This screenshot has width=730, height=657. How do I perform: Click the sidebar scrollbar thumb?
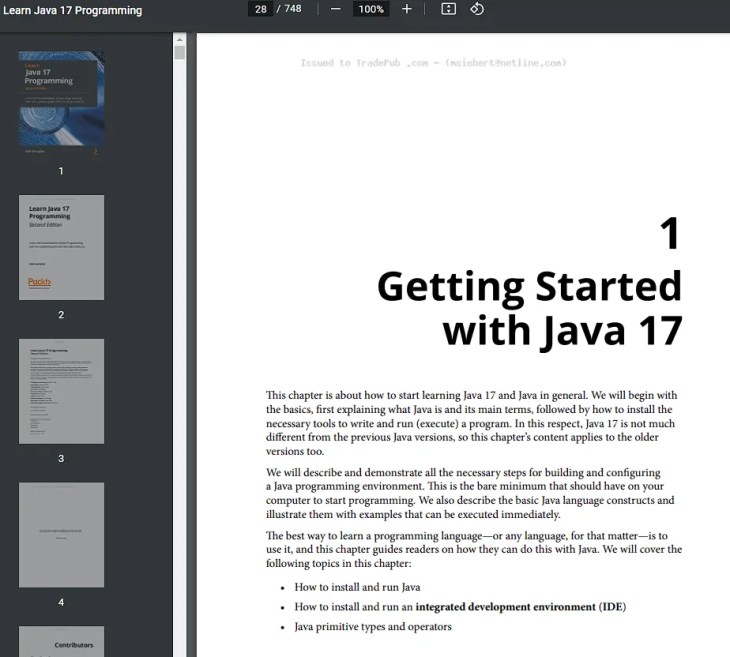pos(180,53)
